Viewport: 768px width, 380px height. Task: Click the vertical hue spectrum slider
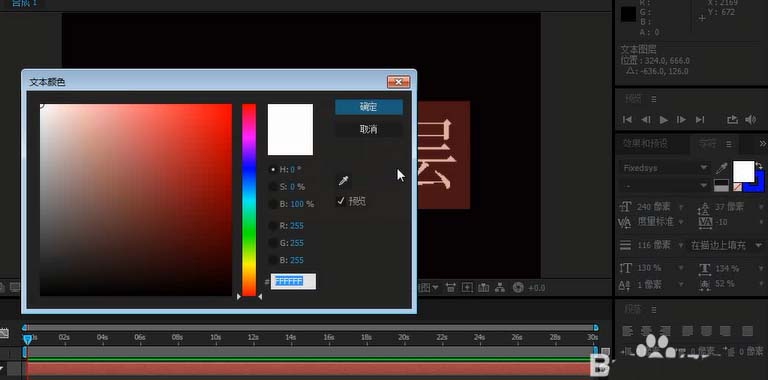[x=249, y=200]
